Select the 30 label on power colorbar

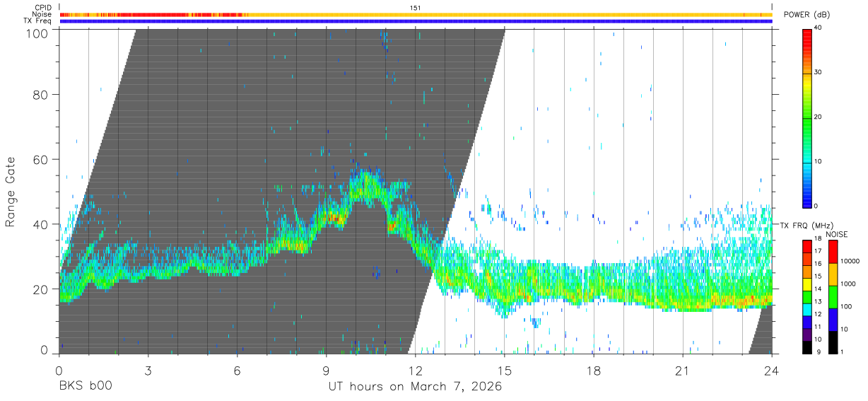[819, 73]
